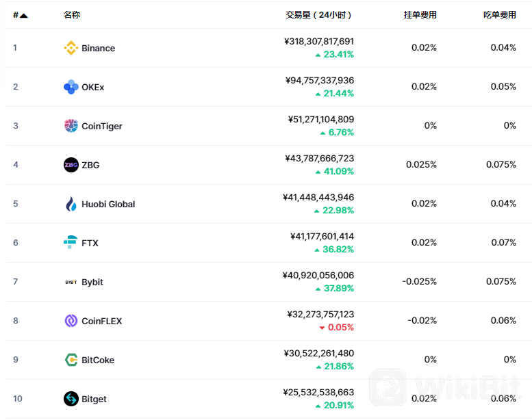Sort by 吃单费用 column header

point(500,15)
